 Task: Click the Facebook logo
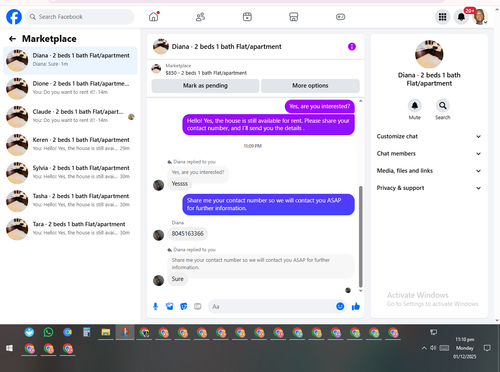coord(14,17)
